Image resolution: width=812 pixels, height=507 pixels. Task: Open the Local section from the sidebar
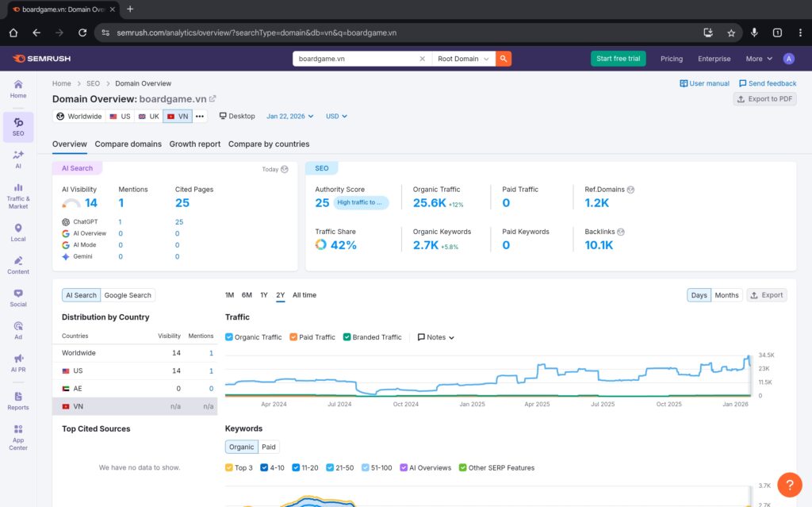[17, 231]
